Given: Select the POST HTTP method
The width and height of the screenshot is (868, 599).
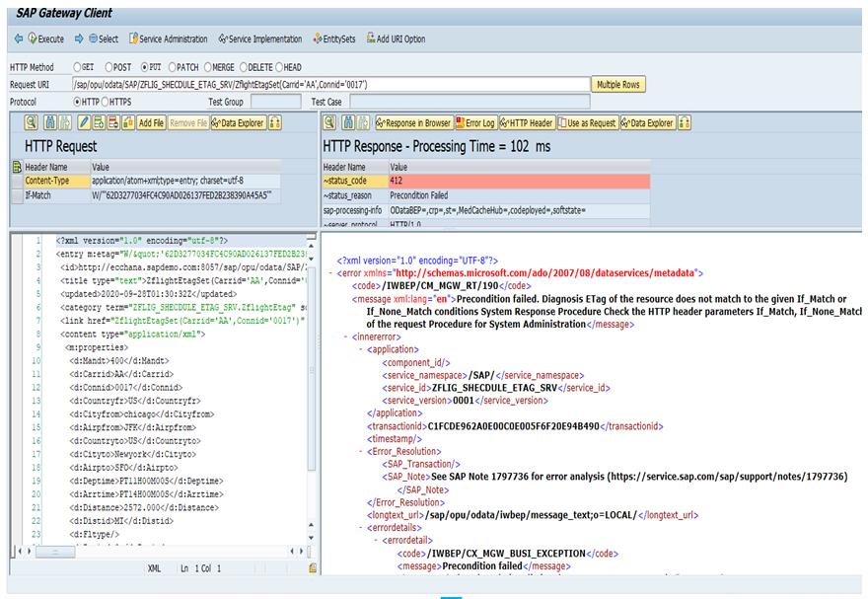Looking at the screenshot, I should (x=108, y=67).
